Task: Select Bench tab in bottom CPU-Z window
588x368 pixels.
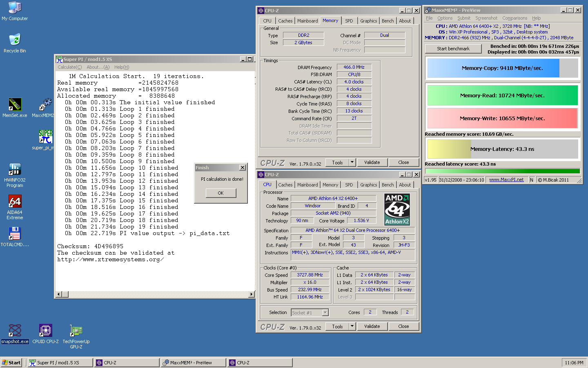Action: point(388,185)
